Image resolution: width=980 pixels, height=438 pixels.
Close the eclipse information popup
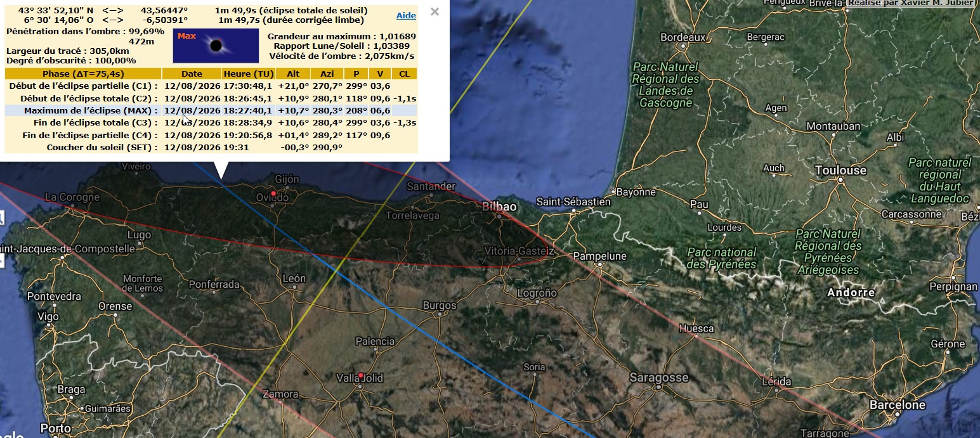click(x=434, y=11)
